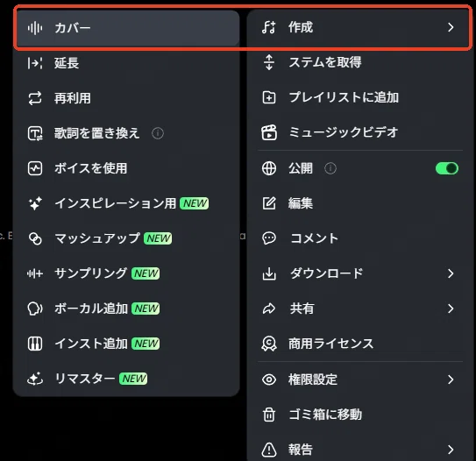The width and height of the screenshot is (476, 461).
Task: Click the extend arrow icon beside 延長
Action: [35, 63]
